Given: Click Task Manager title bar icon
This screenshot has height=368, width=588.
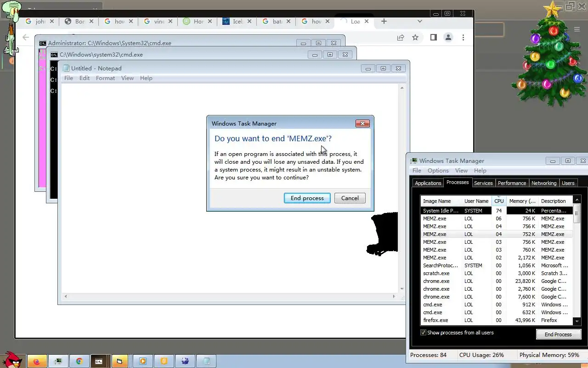Looking at the screenshot, I should (414, 161).
